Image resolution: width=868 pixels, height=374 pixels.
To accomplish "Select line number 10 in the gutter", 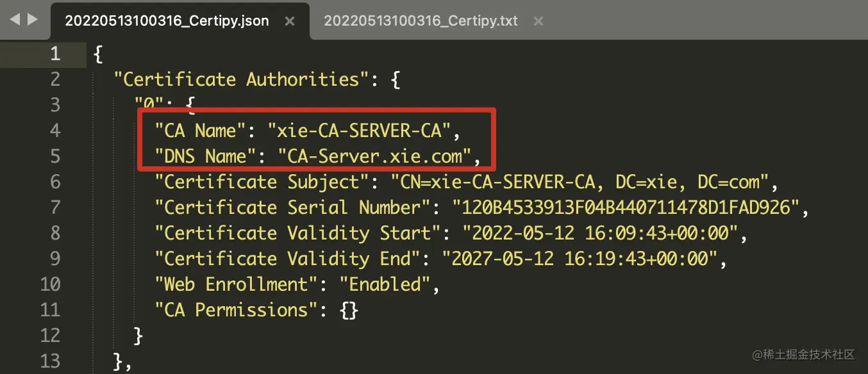I will (x=50, y=284).
